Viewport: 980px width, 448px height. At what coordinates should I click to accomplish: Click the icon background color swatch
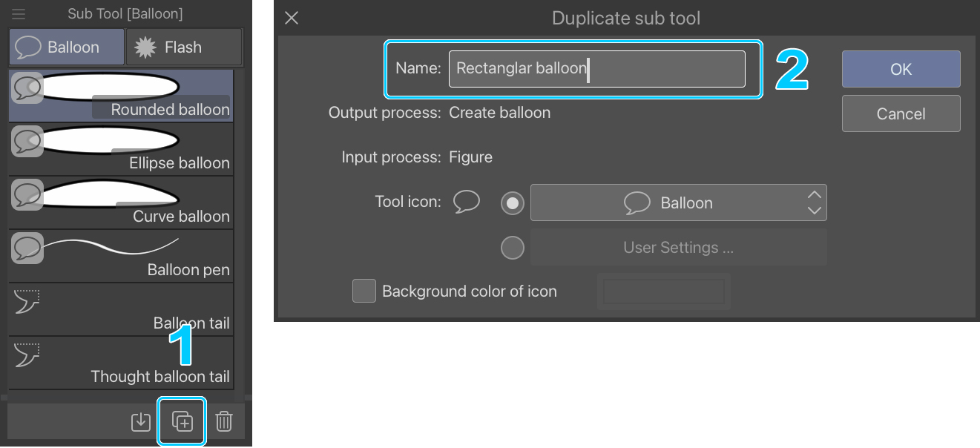664,291
